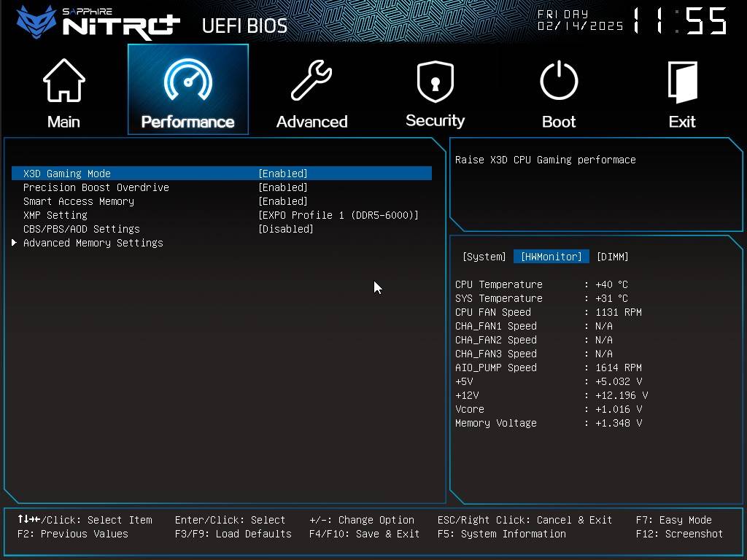The height and width of the screenshot is (560, 747).
Task: Toggle X3D Gaming Mode Enabled value
Action: (x=283, y=174)
